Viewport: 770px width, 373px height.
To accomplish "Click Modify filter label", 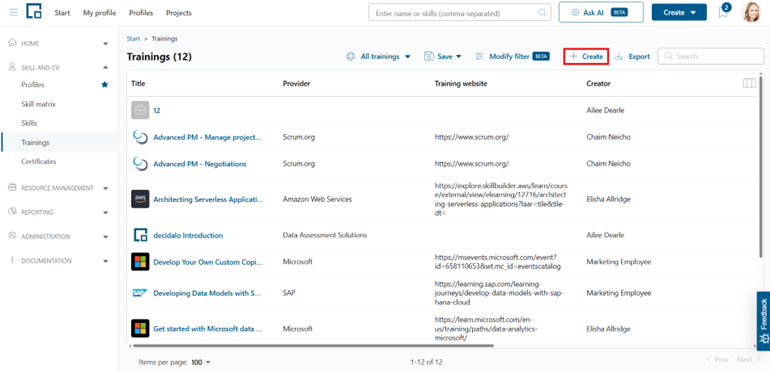I will coord(509,56).
